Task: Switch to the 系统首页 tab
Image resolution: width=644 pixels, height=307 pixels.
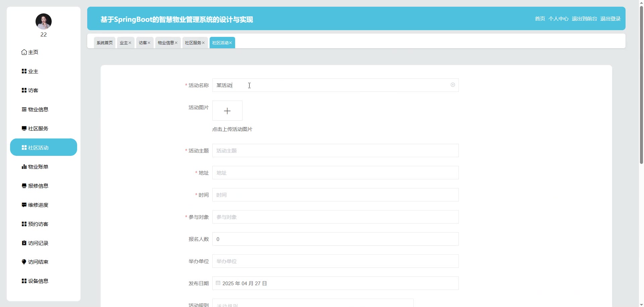Action: 105,43
